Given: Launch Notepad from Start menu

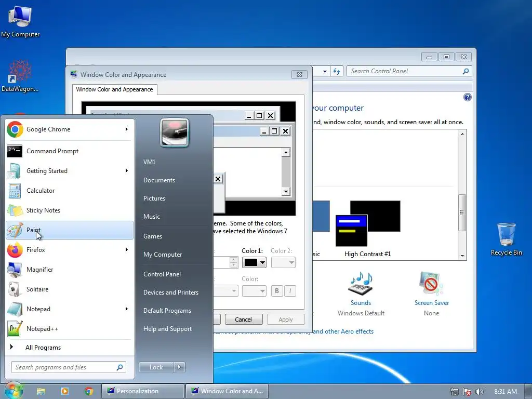Looking at the screenshot, I should (x=69, y=309).
